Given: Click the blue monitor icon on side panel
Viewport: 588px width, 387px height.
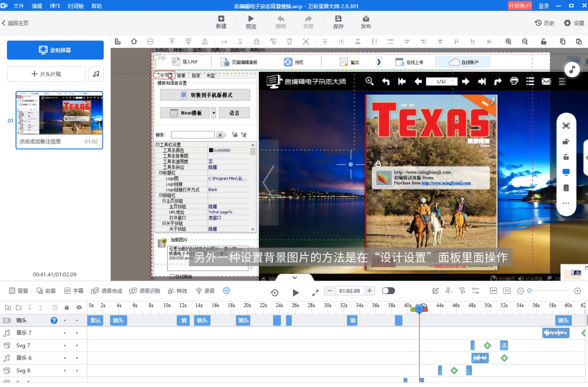Looking at the screenshot, I should tap(566, 172).
